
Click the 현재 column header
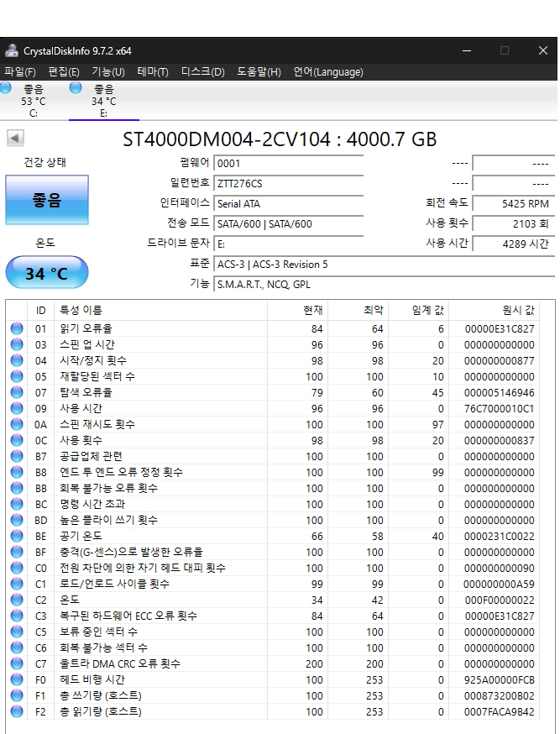[297, 310]
